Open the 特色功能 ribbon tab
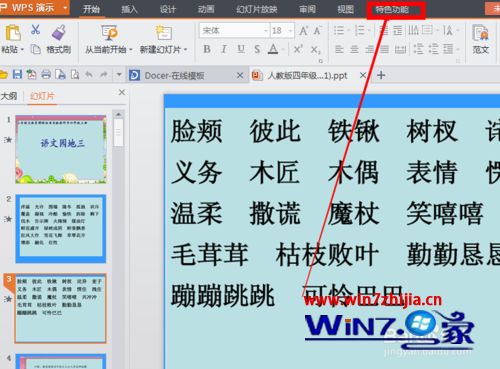The height and width of the screenshot is (369, 500). [x=392, y=10]
